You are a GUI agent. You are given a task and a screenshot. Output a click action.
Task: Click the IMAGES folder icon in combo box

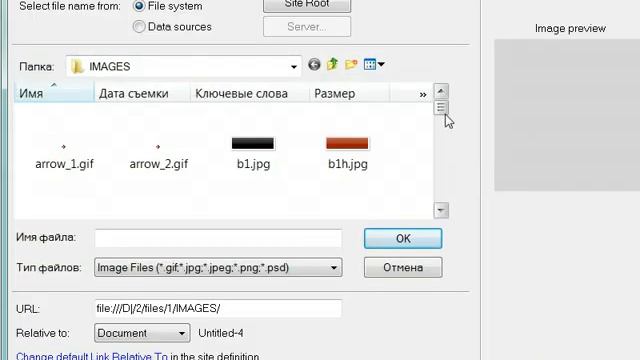(77, 67)
